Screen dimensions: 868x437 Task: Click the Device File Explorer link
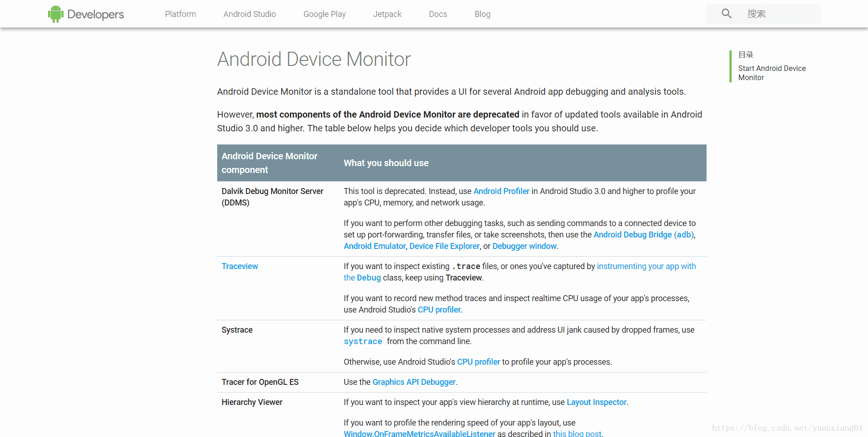coord(444,246)
